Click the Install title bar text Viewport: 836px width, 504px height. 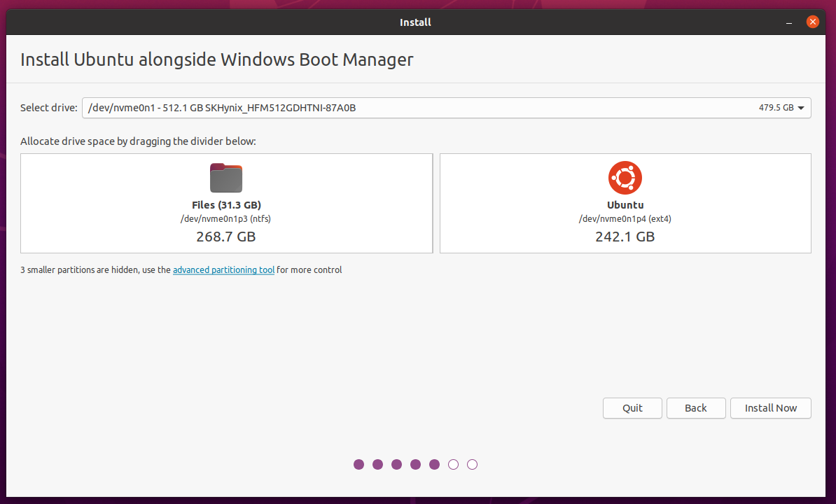pyautogui.click(x=415, y=22)
